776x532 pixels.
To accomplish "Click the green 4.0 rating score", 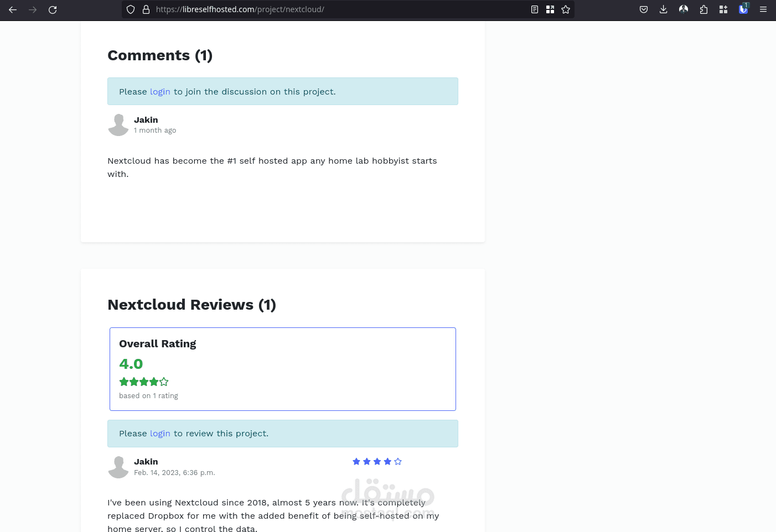I will pos(131,364).
